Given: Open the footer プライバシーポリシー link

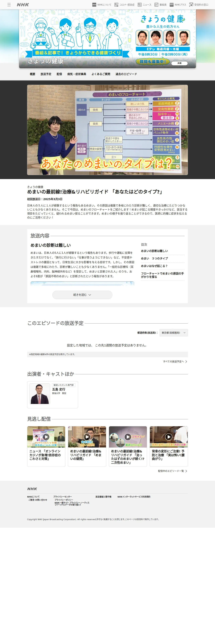Looking at the screenshot, I should (x=64, y=500).
